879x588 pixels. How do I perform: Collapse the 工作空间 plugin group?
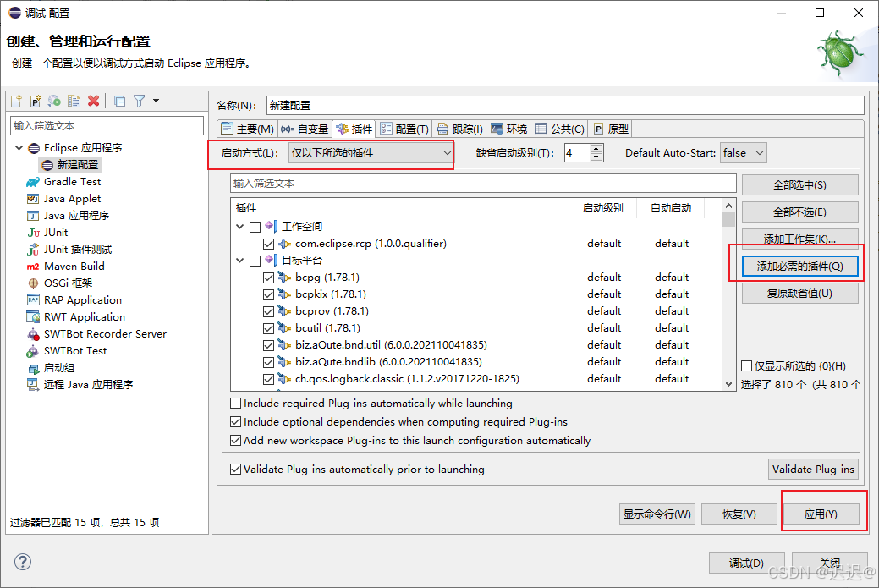240,227
